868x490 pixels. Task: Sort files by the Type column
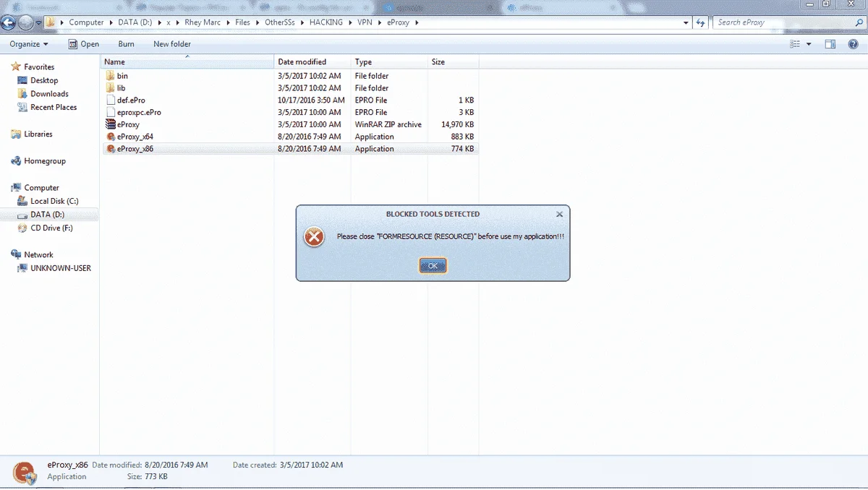click(389, 62)
